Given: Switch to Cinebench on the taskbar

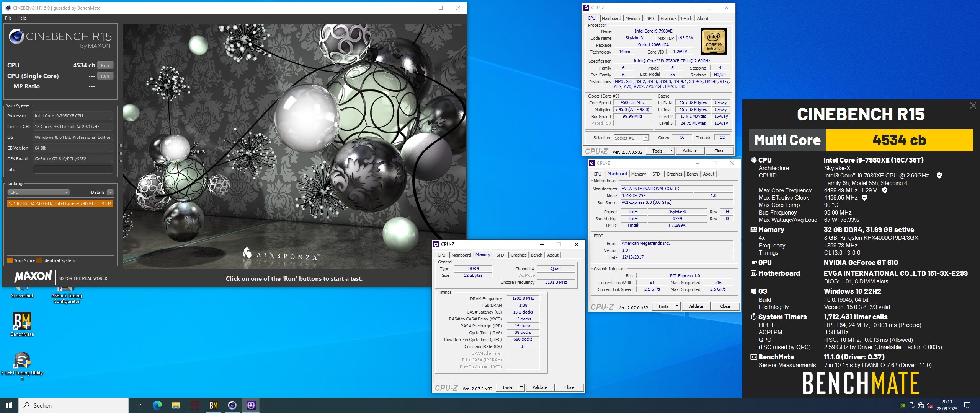Looking at the screenshot, I should 232,405.
